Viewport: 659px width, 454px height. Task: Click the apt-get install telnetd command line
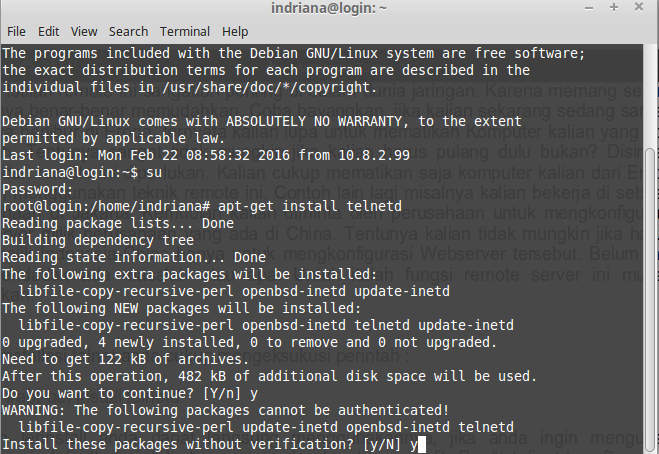(x=202, y=206)
